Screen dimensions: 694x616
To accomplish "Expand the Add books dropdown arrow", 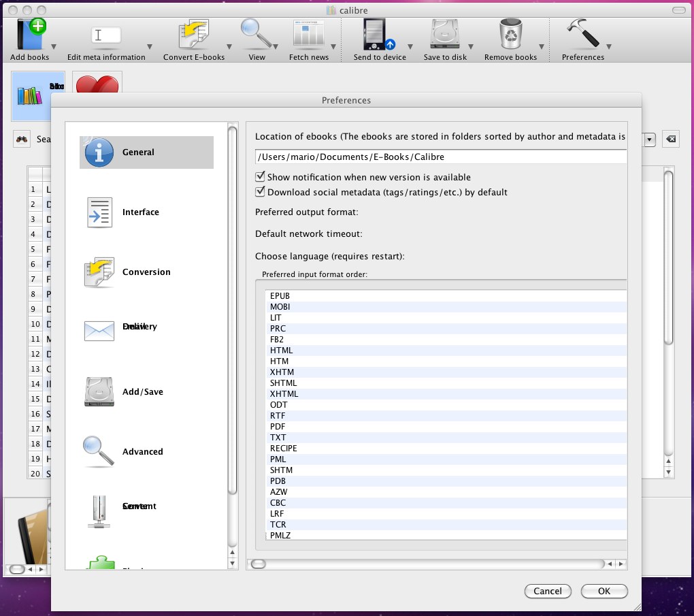I will click(54, 46).
